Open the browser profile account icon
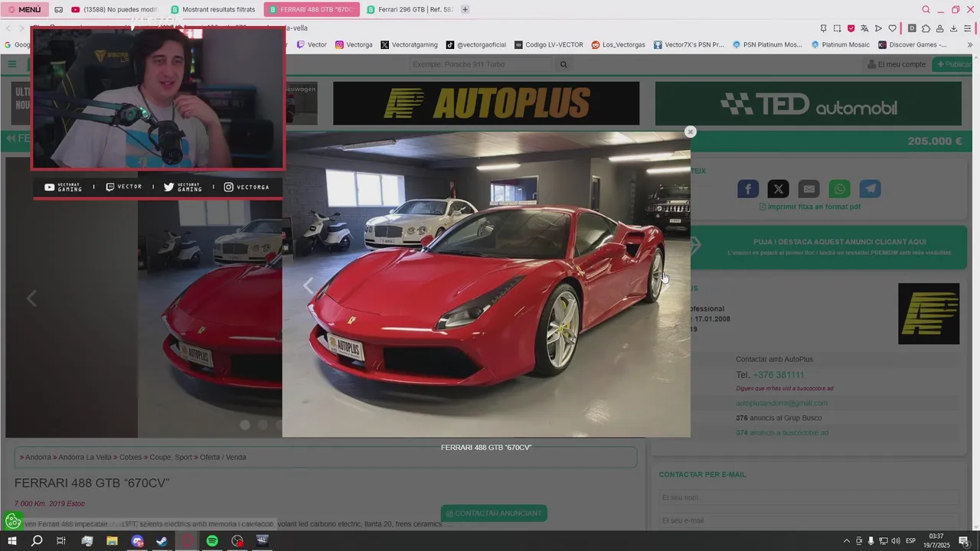 pos(939,28)
